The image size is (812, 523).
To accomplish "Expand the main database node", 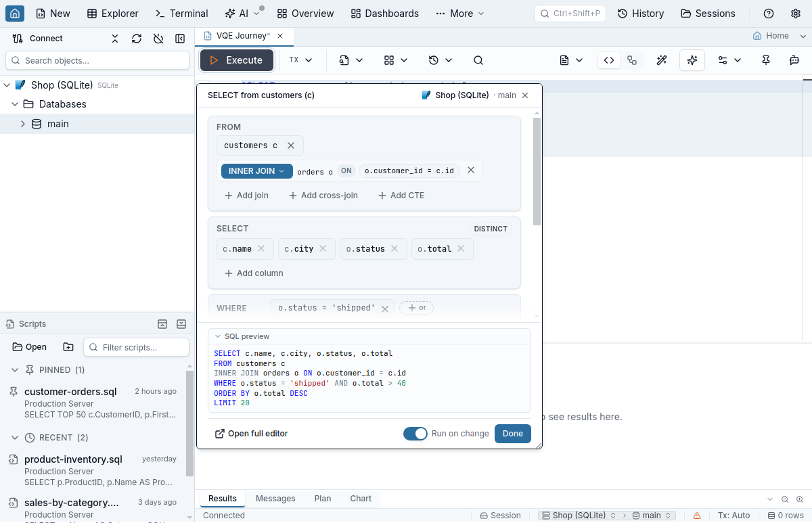I will pyautogui.click(x=22, y=124).
